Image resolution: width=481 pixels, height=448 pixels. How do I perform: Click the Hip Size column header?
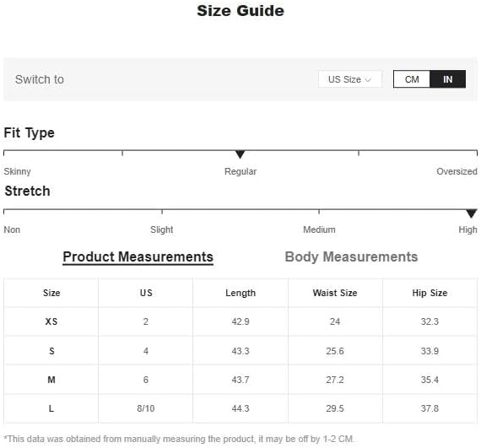pyautogui.click(x=430, y=293)
